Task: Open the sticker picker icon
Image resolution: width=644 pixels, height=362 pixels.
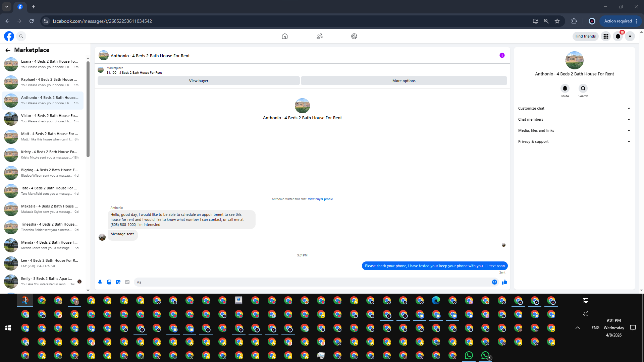Action: tap(118, 282)
